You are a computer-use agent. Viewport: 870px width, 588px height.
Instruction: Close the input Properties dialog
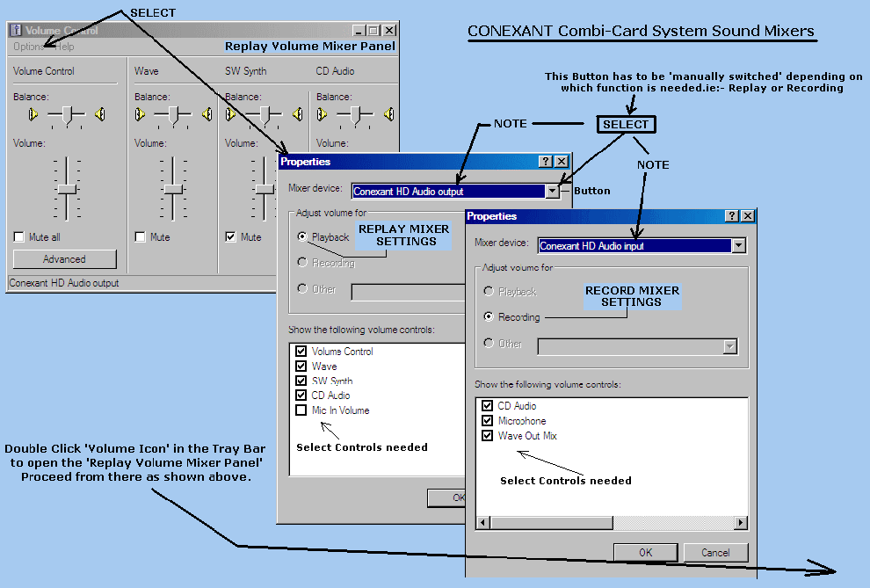coord(748,216)
